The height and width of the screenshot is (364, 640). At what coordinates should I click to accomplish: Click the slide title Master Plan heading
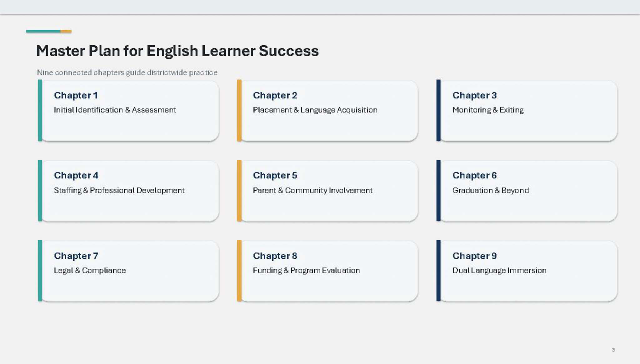click(177, 51)
